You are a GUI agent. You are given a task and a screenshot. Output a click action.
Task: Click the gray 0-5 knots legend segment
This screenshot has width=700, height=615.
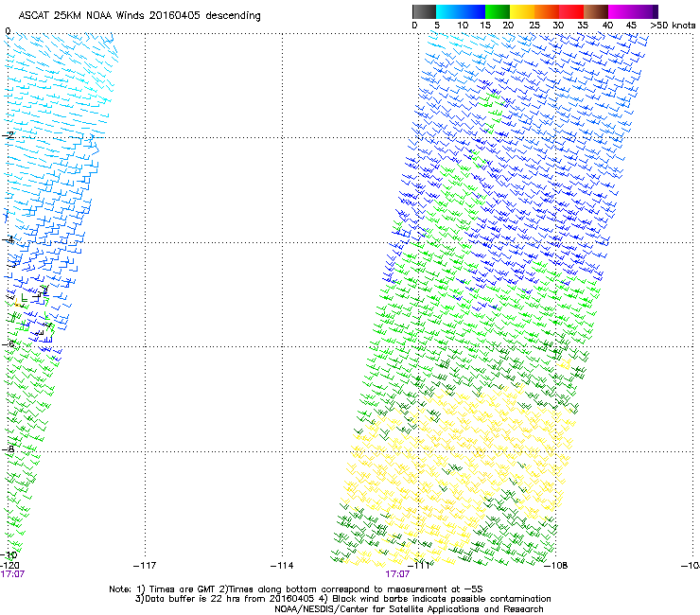(x=424, y=11)
